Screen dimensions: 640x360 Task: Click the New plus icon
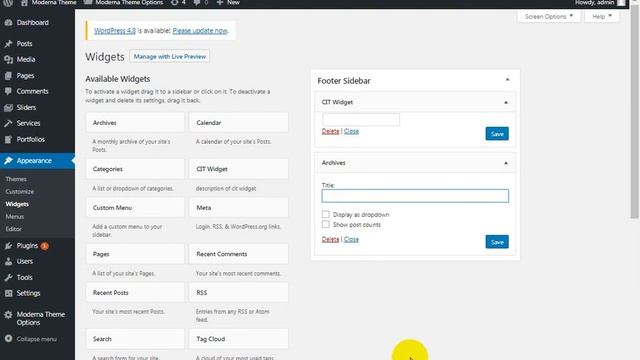pos(220,3)
